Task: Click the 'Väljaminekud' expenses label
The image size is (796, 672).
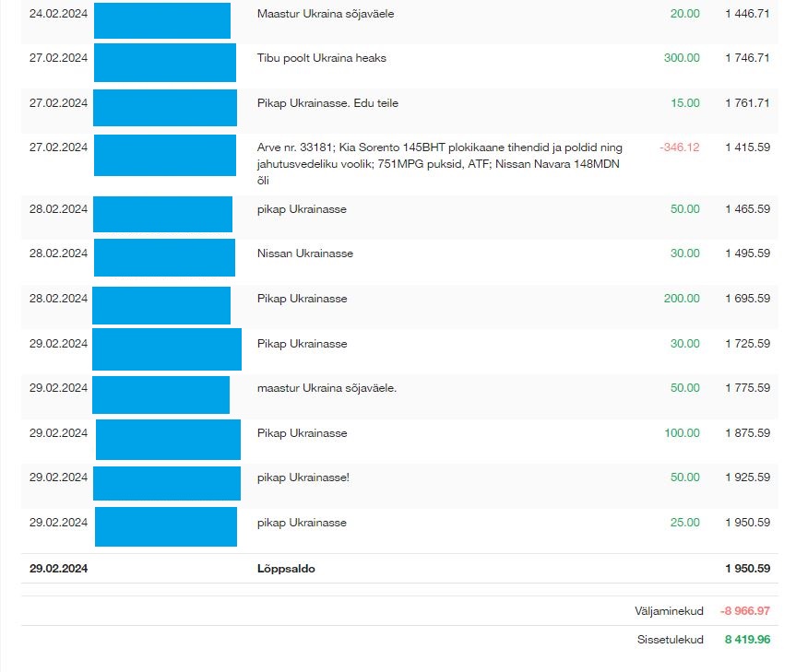Action: click(670, 611)
